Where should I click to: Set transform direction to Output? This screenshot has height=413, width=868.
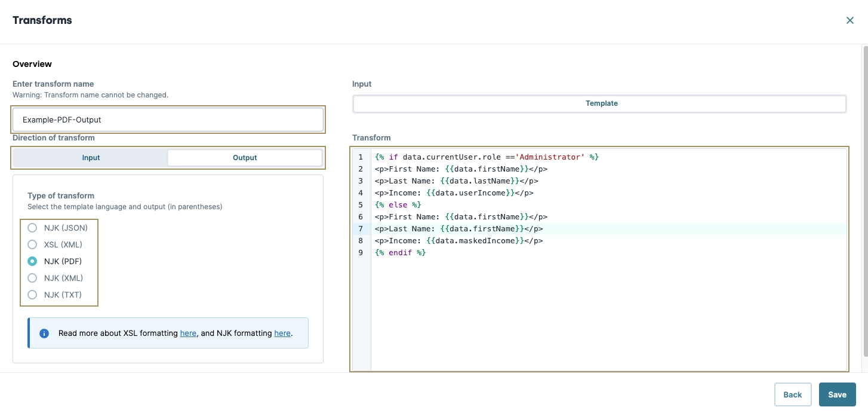[245, 158]
